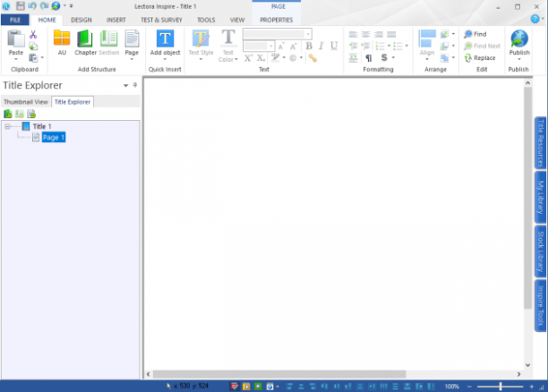Click the hyperlink chain icon in Text group
The image size is (548, 392).
(313, 58)
